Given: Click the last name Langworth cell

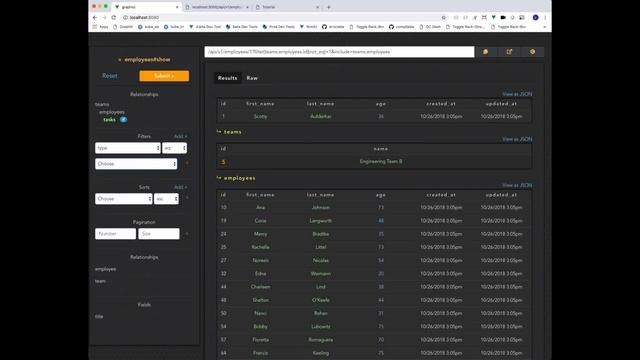Looking at the screenshot, I should coord(320,221).
